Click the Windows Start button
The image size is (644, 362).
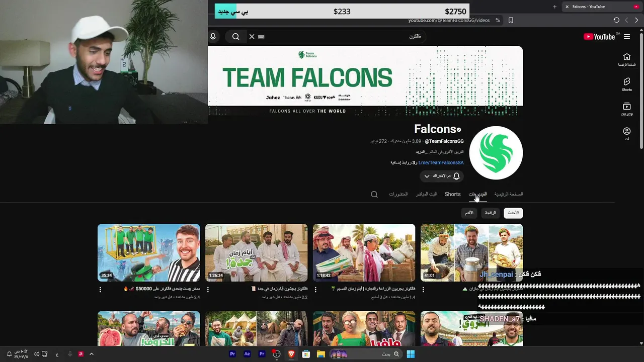411,354
